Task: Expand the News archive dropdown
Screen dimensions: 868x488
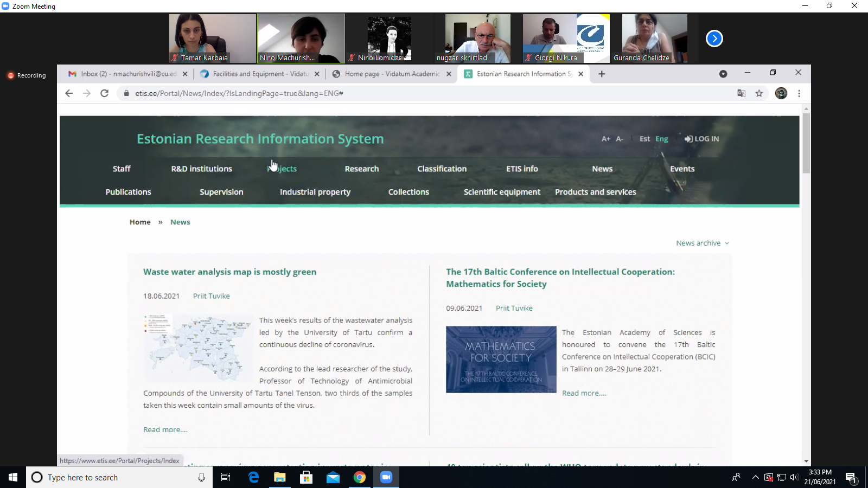Action: click(703, 243)
